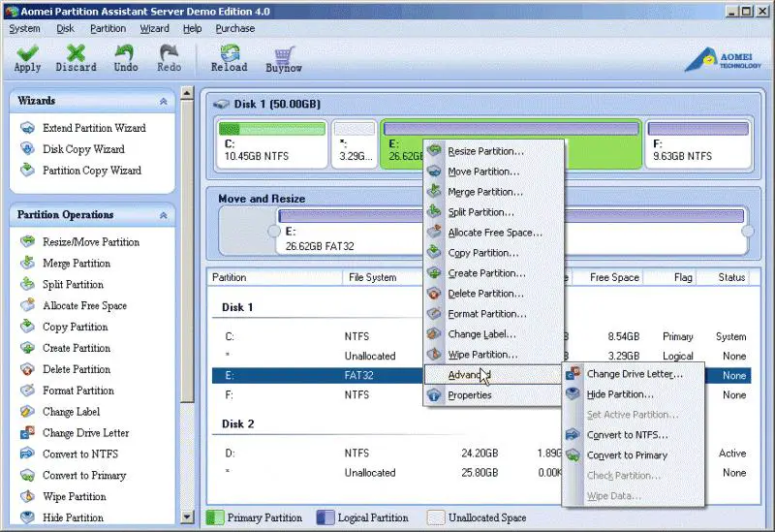The image size is (775, 532).
Task: Choose Resize Partition in context menu
Action: (x=494, y=151)
